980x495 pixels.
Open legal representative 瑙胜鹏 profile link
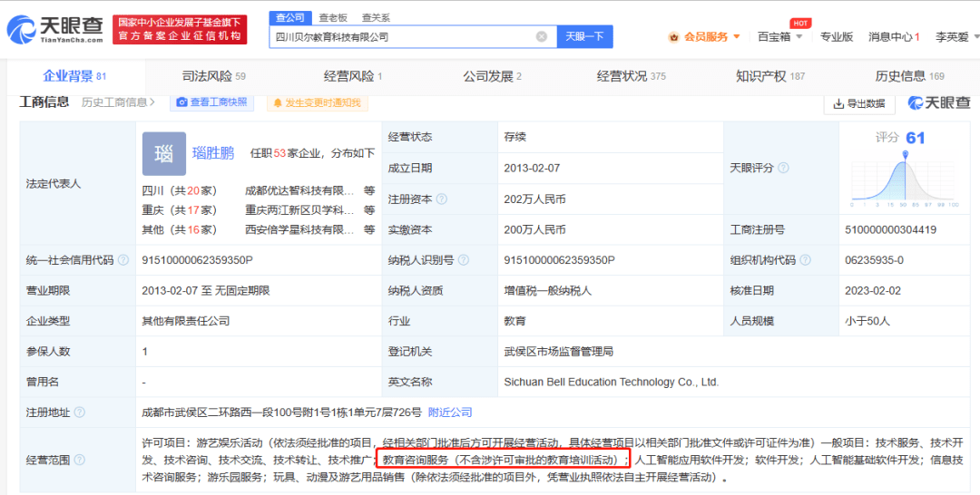[213, 153]
